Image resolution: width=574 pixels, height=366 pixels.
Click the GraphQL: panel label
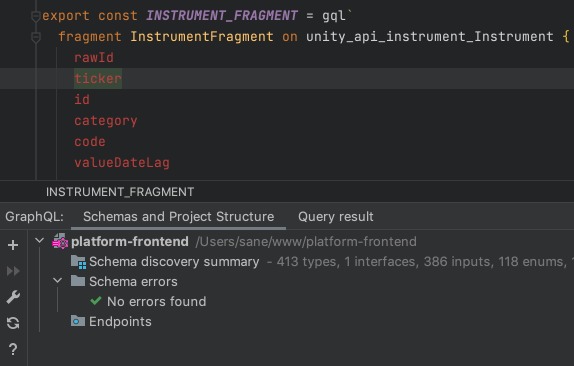click(x=34, y=217)
